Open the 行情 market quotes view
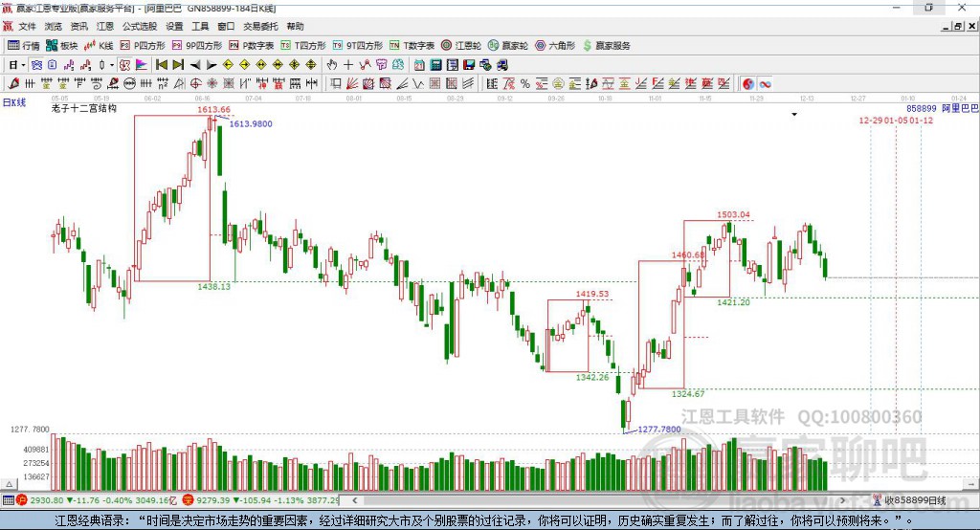The height and width of the screenshot is (530, 980). pos(24,46)
